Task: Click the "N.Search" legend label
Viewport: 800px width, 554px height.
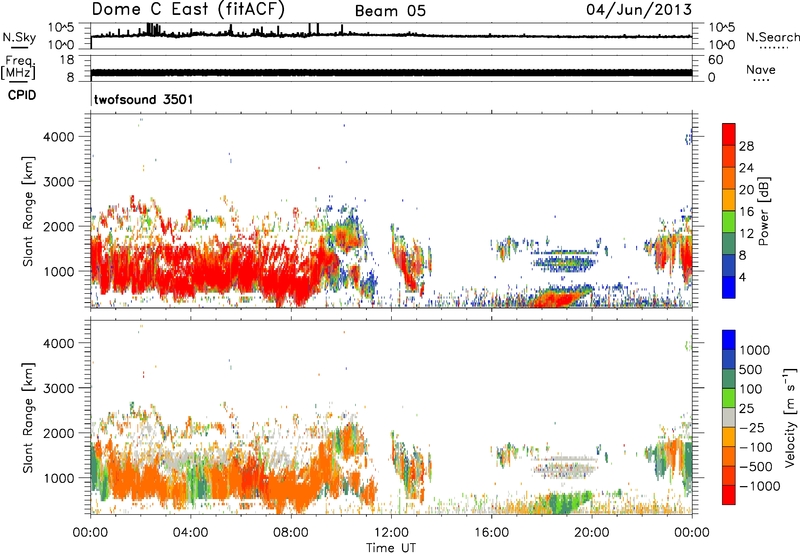Action: 772,37
